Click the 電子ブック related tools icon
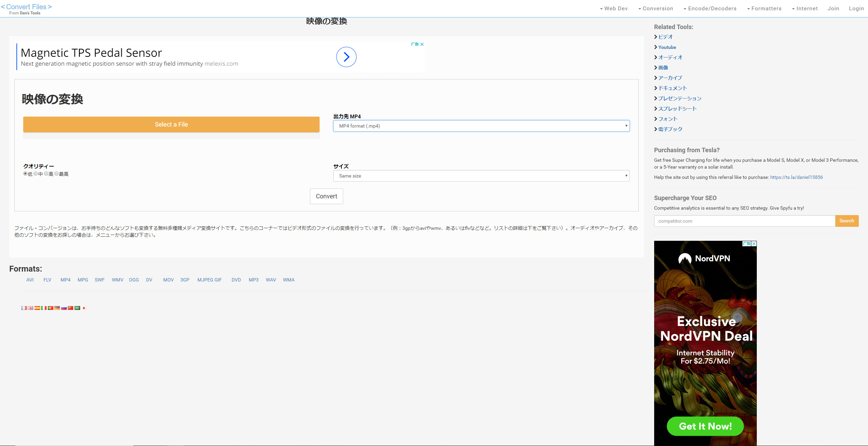The width and height of the screenshot is (868, 446). [x=656, y=129]
